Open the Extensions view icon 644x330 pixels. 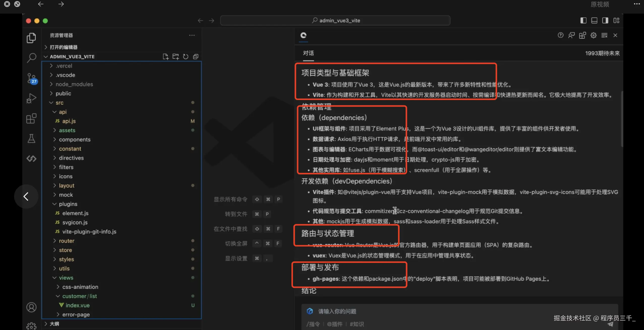point(32,118)
